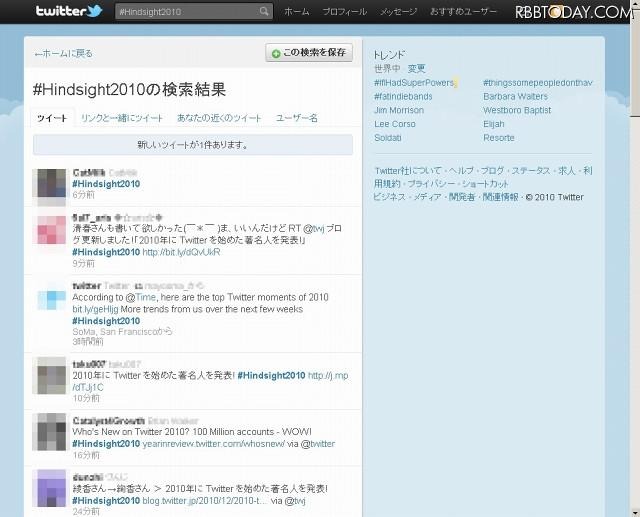640x517 pixels.
Task: Switch to リンクと一緒にツイート tab
Action: 122,118
